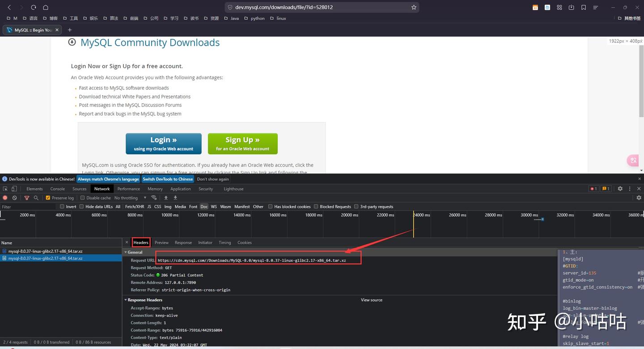Export HAR file download arrow
The image size is (644, 349).
point(175,198)
